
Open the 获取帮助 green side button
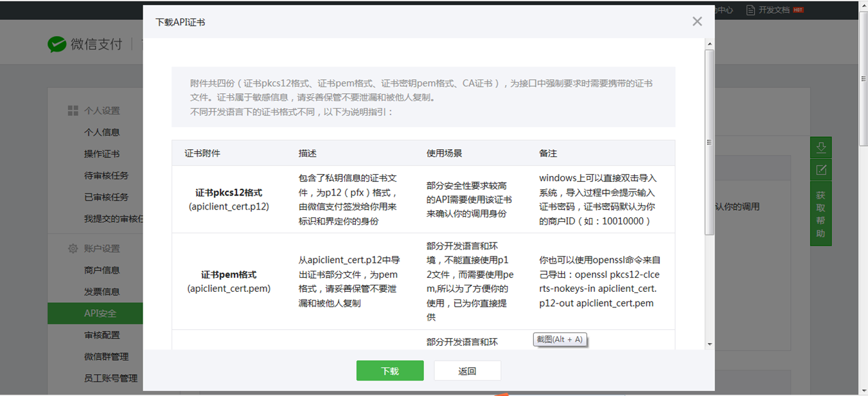point(820,214)
